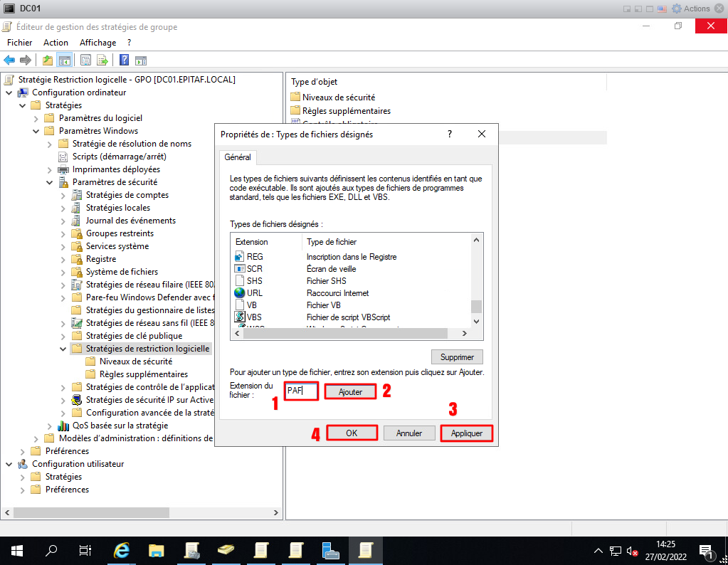
Task: Click the Windows Start button
Action: (x=17, y=550)
